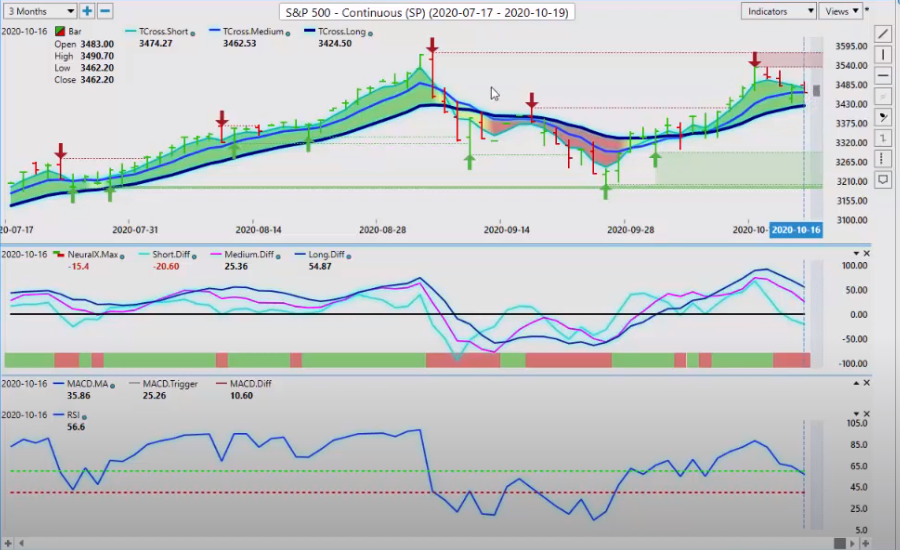Click the highlighted 2020-10-16 date marker
Screen dimensions: 900x550
click(796, 230)
